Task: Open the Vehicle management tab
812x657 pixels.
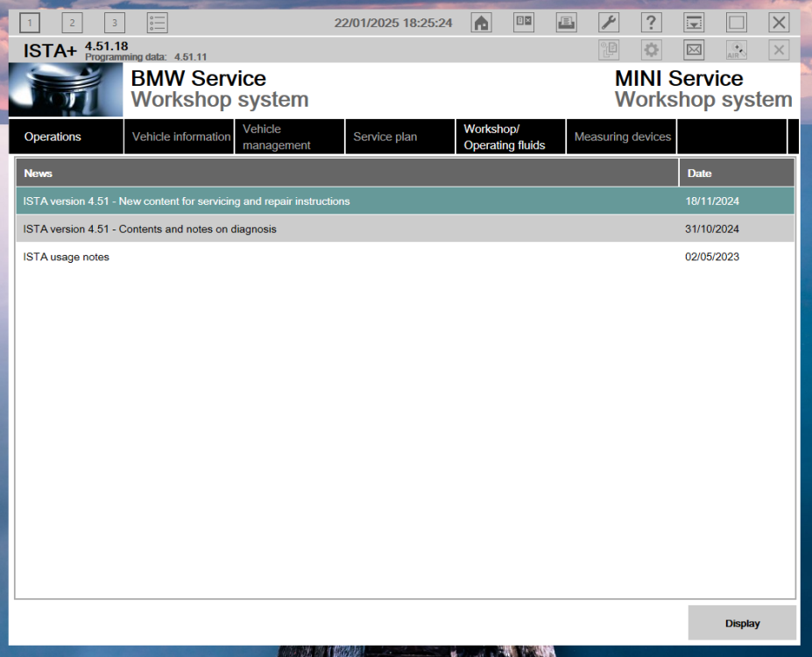Action: (289, 137)
